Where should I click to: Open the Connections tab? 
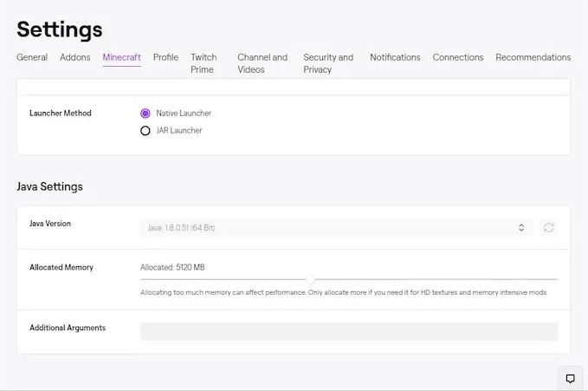point(458,57)
